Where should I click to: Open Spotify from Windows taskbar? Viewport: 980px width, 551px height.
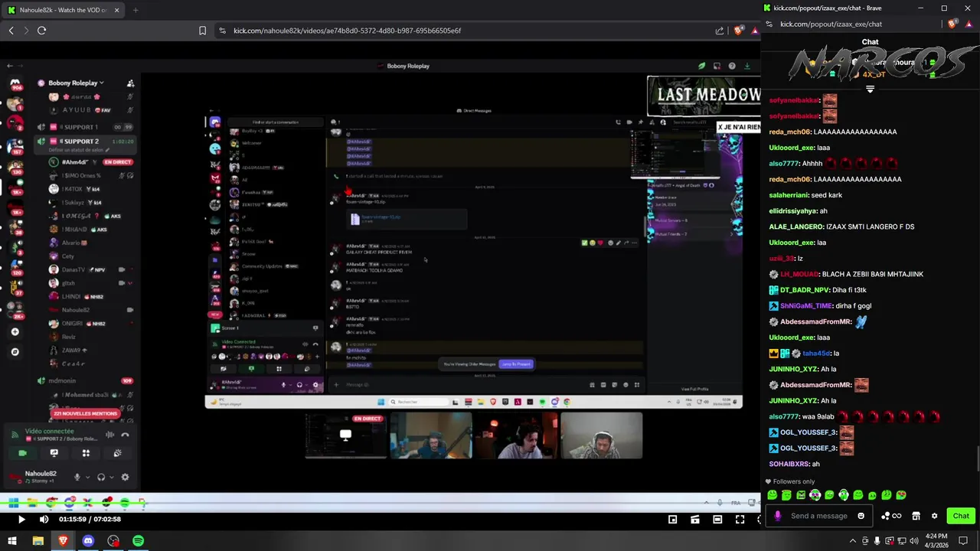(x=138, y=541)
